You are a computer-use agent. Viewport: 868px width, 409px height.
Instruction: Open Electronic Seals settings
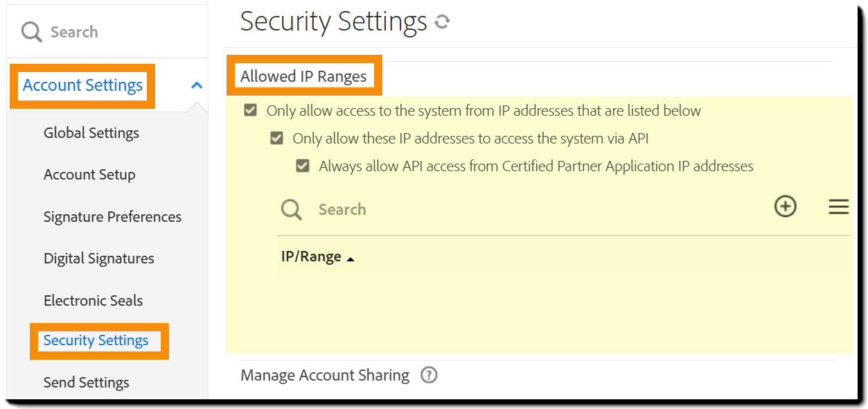click(93, 300)
